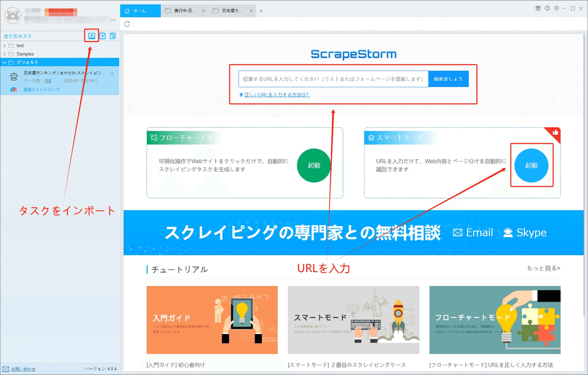Click the data count 110 link
Viewport: 588px width, 375px height.
tap(48, 81)
